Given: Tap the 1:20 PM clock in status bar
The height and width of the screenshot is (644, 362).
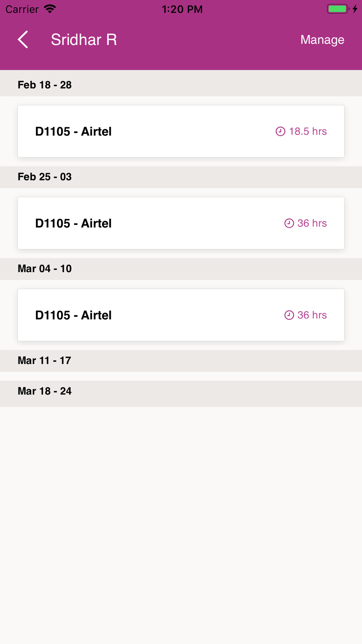Looking at the screenshot, I should click(182, 9).
